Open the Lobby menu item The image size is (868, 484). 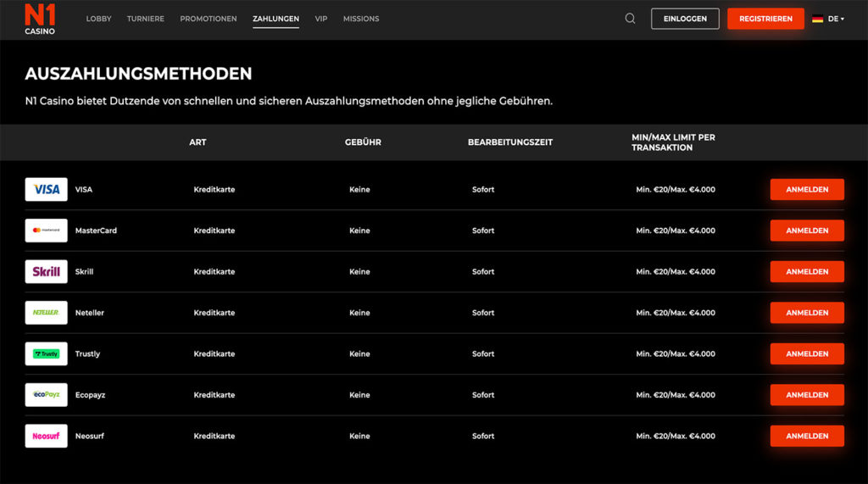click(98, 19)
